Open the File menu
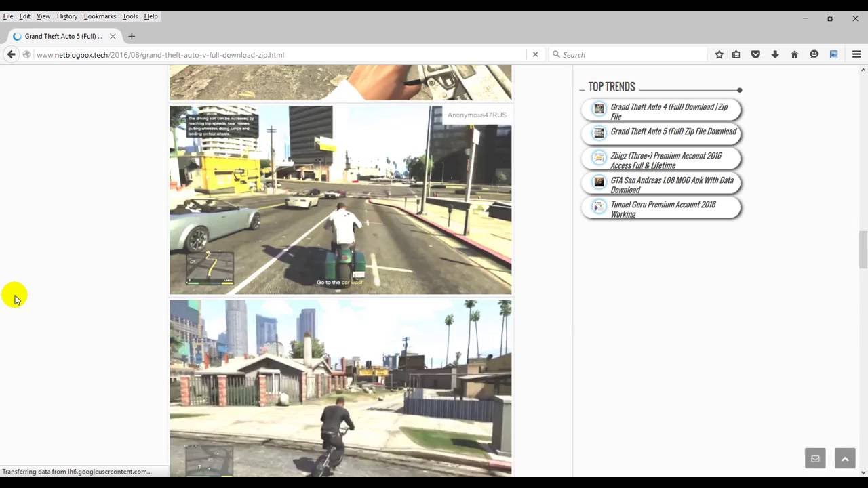 [8, 16]
